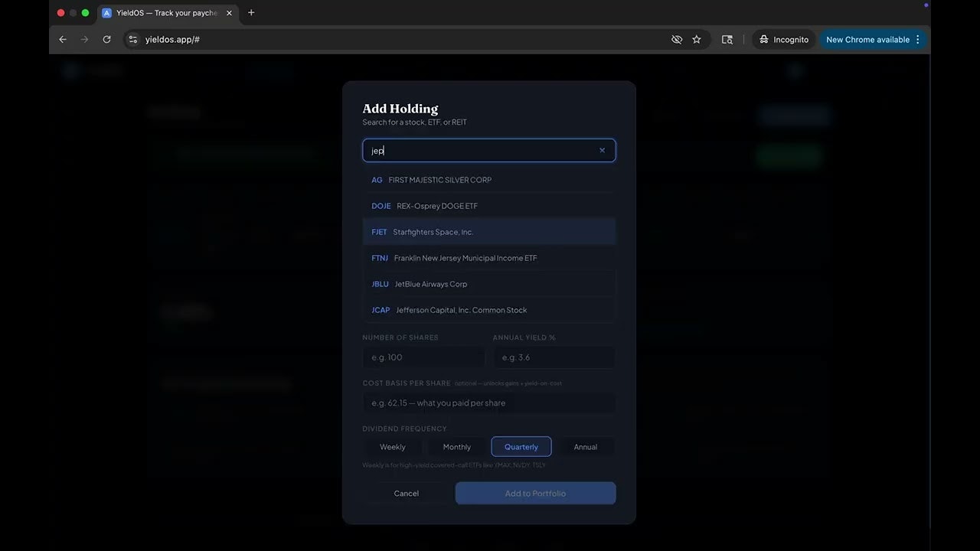Open the Incognito indicator
Screen dimensions: 980x551
pyautogui.click(x=784, y=40)
